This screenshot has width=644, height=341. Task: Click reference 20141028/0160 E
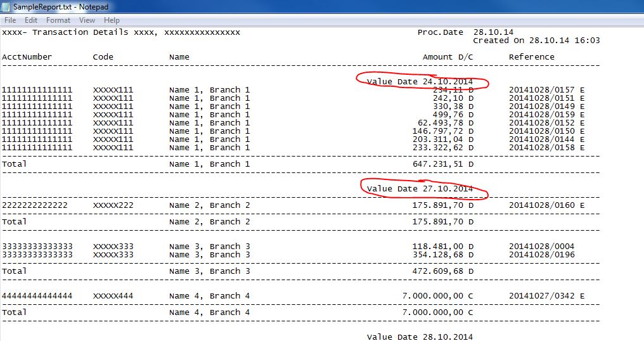546,205
